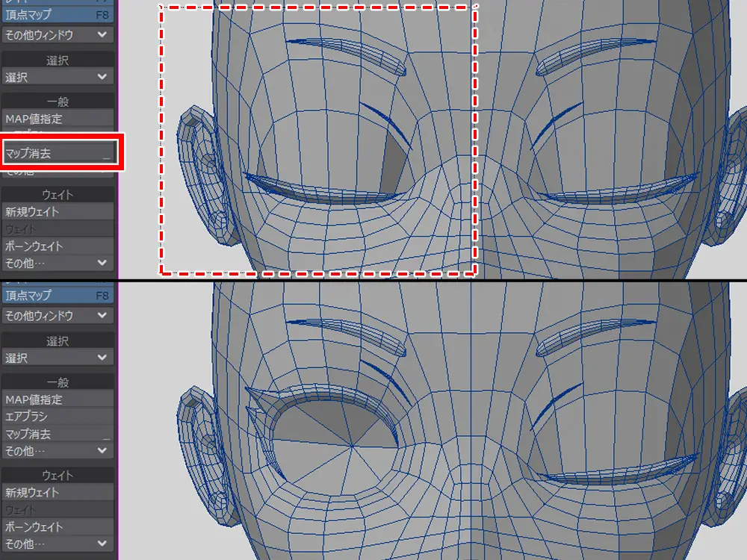Expand その他… below ボーンウェイト in the upper panel
The image size is (747, 560).
(x=58, y=263)
